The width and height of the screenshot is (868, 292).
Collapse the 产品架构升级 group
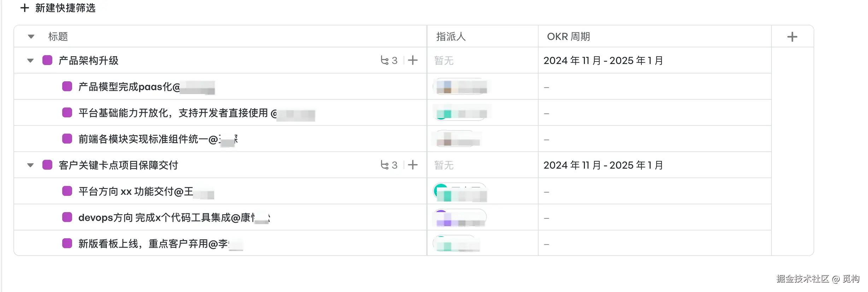[30, 60]
